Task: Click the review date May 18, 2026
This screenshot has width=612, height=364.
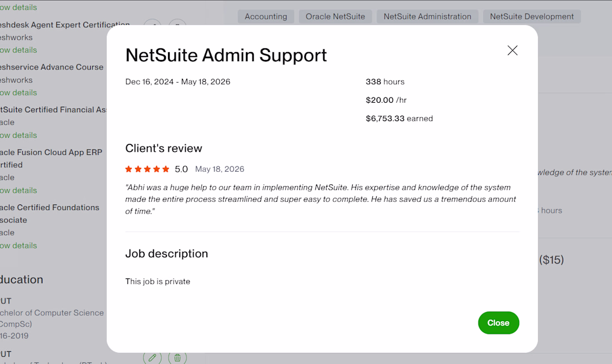Action: tap(220, 169)
